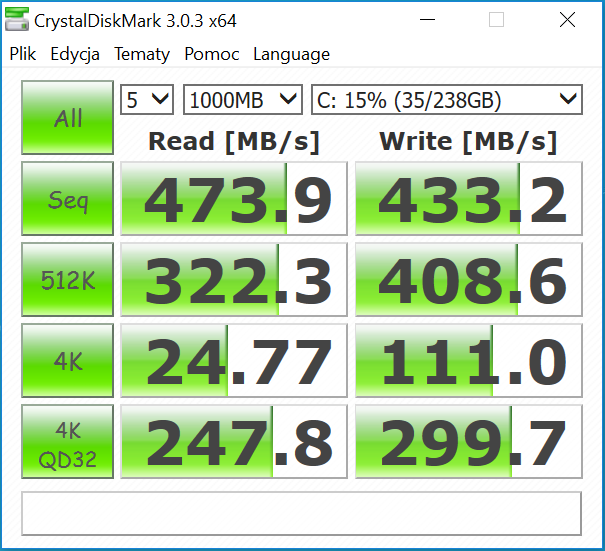Open the Plik menu
The height and width of the screenshot is (551, 605).
pos(22,54)
